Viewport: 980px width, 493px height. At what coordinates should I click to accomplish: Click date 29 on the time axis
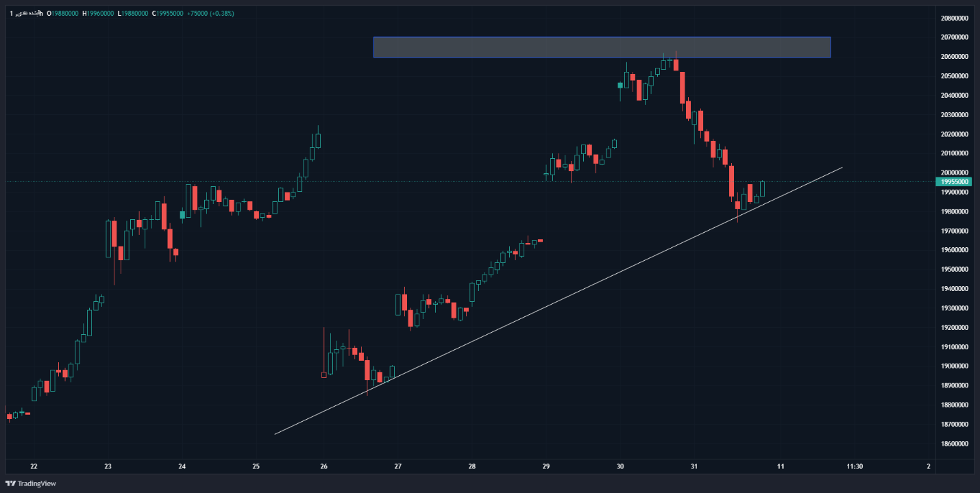pyautogui.click(x=546, y=466)
